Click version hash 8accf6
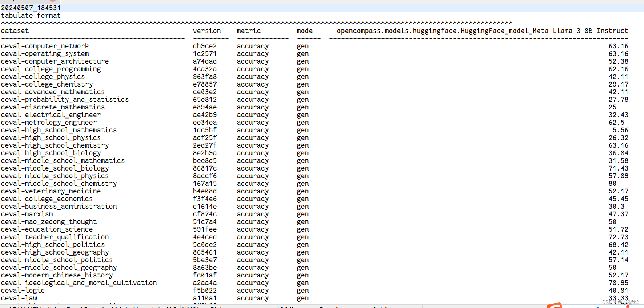 (x=205, y=176)
